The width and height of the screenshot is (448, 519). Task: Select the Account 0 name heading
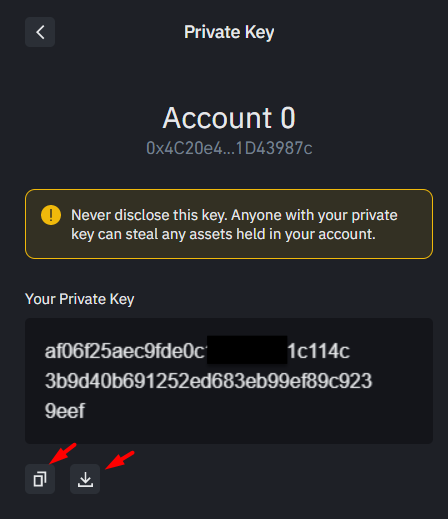click(x=229, y=118)
